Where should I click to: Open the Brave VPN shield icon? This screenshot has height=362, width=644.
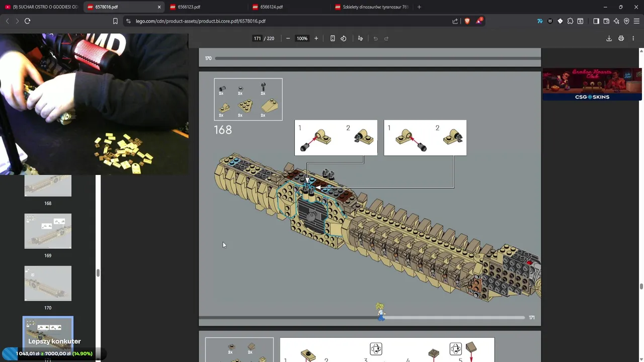[626, 21]
